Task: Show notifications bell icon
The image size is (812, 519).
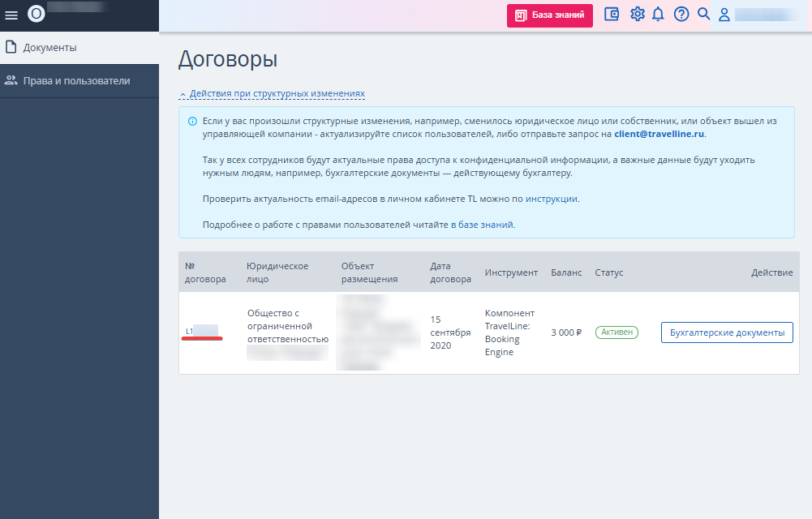Action: (658, 14)
